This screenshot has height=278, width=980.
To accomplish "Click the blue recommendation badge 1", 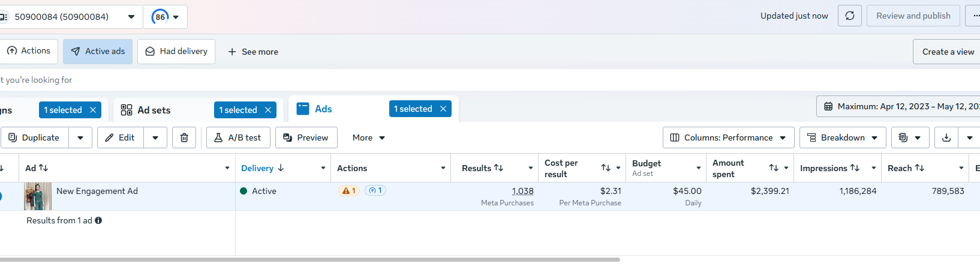I will click(x=375, y=190).
